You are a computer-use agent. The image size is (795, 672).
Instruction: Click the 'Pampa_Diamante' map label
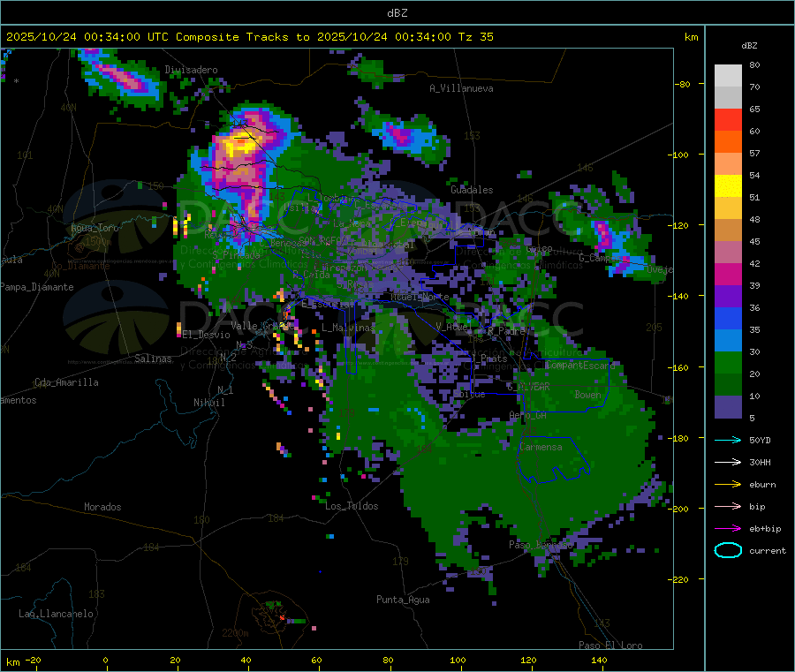pyautogui.click(x=36, y=287)
